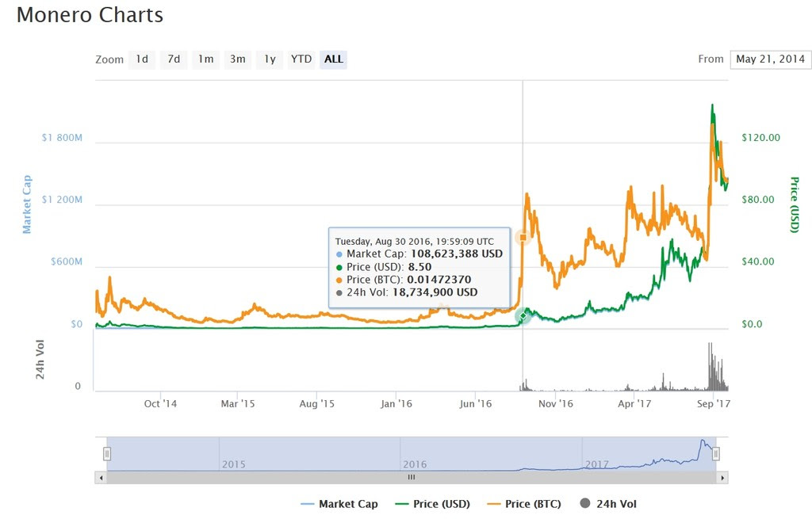
Task: Choose the 1y zoom range
Action: 270,59
